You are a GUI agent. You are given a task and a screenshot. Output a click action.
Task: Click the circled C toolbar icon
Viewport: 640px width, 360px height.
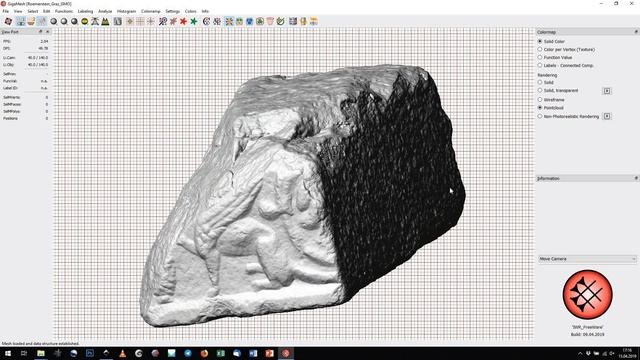(206, 21)
